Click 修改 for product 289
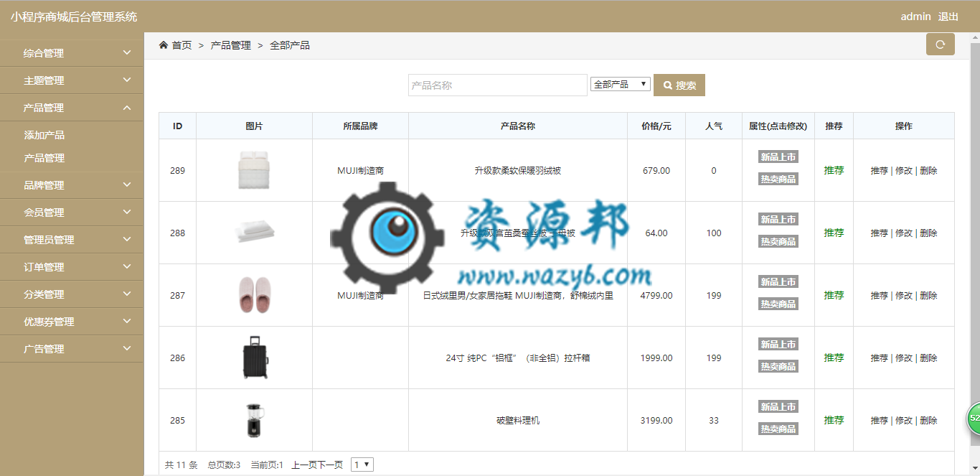Image resolution: width=980 pixels, height=476 pixels. [x=904, y=171]
